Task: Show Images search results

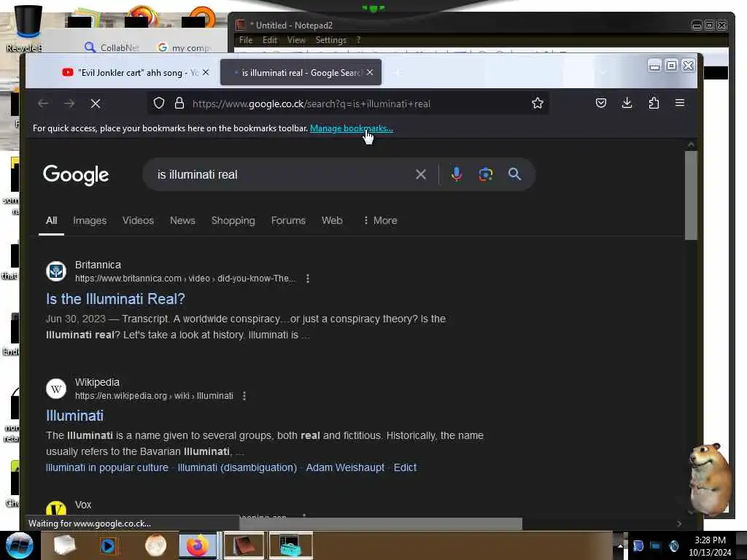Action: point(90,220)
